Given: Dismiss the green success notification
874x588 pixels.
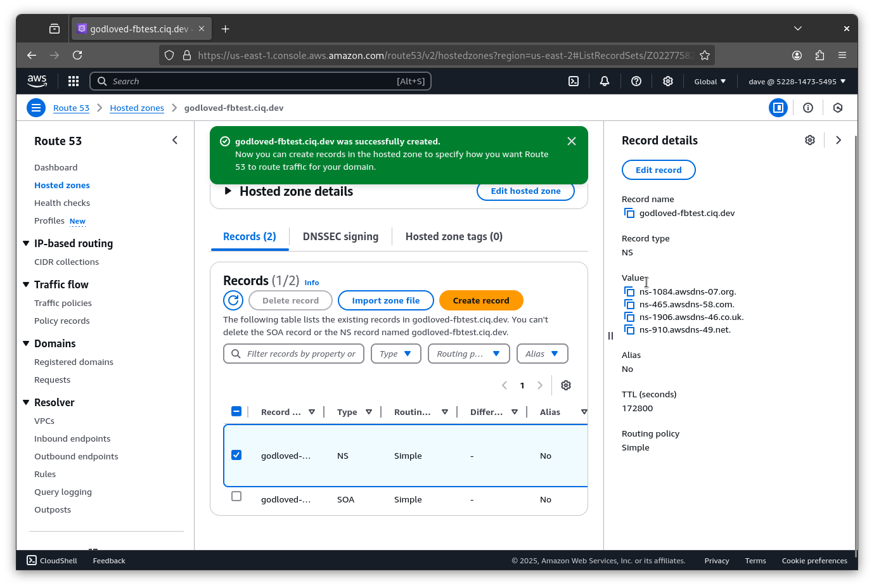Looking at the screenshot, I should click(572, 141).
